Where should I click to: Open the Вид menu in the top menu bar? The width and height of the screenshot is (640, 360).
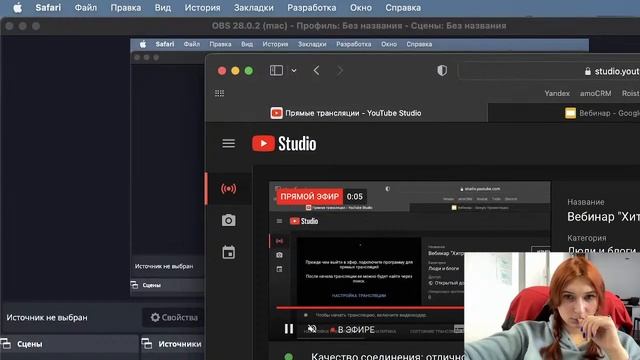(x=162, y=8)
